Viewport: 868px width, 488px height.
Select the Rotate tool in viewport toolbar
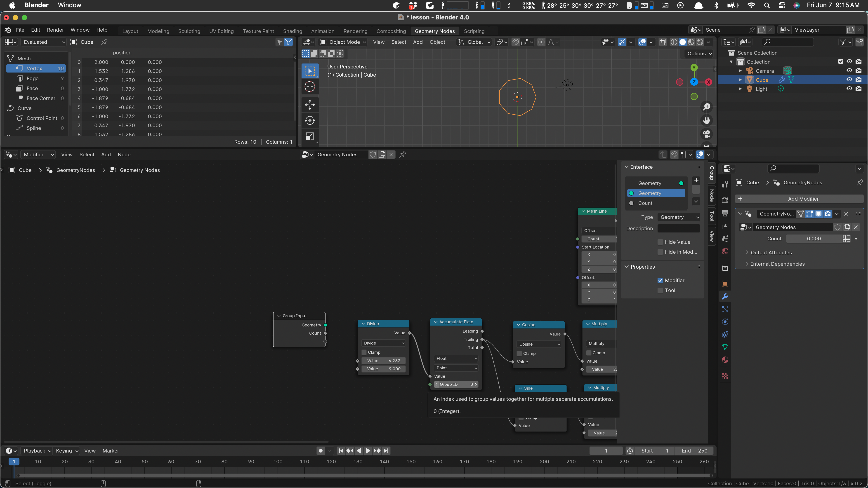[x=310, y=120]
